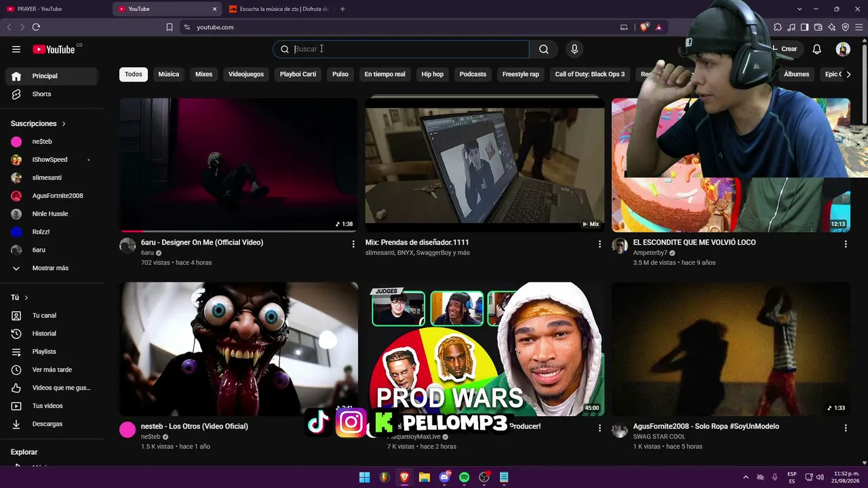Reload the page in the browser
Image resolution: width=868 pixels, height=488 pixels.
point(36,27)
